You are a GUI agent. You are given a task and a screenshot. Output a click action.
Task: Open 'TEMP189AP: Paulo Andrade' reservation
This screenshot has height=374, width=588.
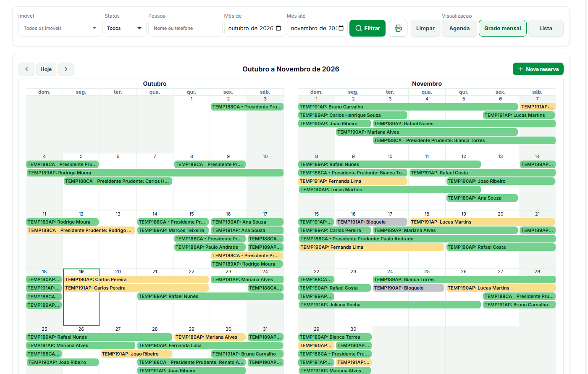click(x=210, y=247)
